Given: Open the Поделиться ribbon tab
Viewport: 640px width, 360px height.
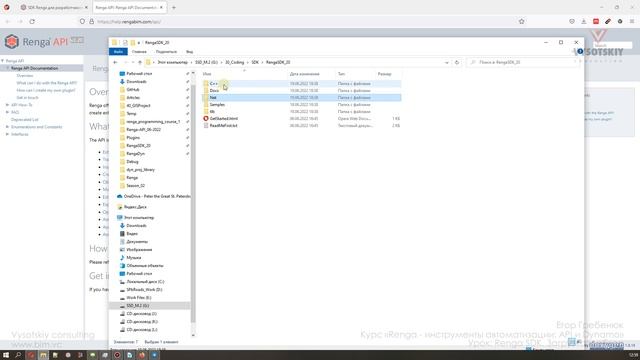Looking at the screenshot, I should pos(166,52).
